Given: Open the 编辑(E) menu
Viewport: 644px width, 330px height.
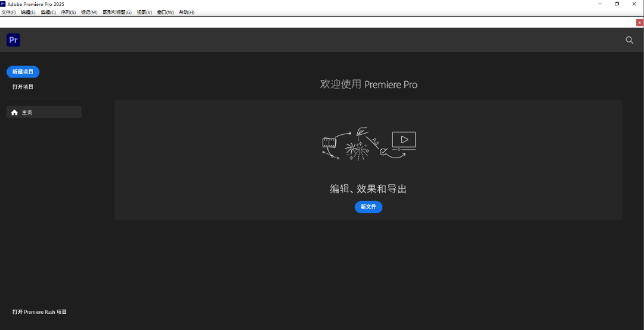Looking at the screenshot, I should pos(28,13).
